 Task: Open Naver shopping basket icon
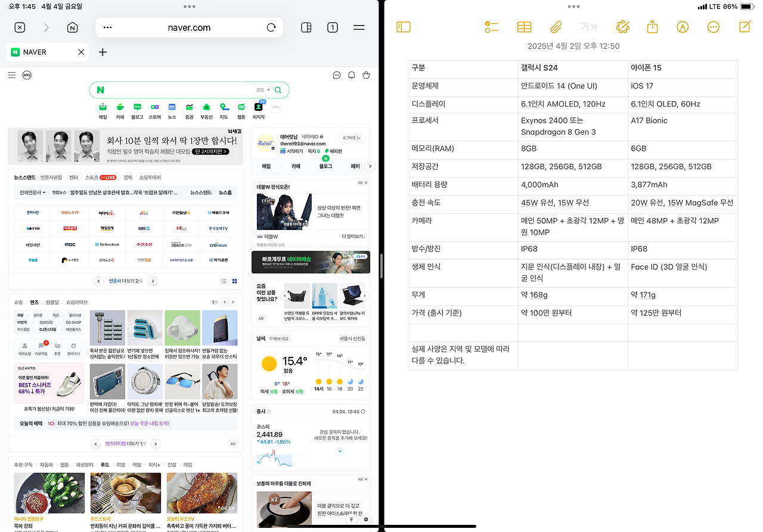click(x=366, y=75)
